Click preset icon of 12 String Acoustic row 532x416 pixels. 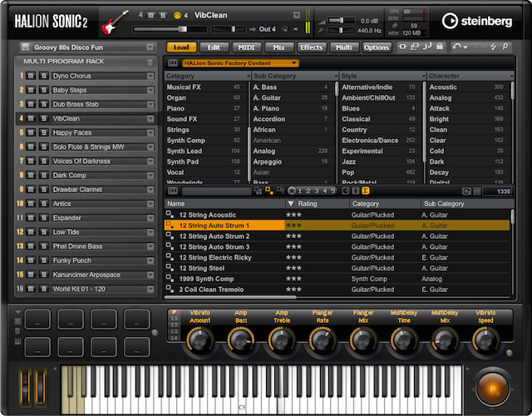tap(170, 215)
